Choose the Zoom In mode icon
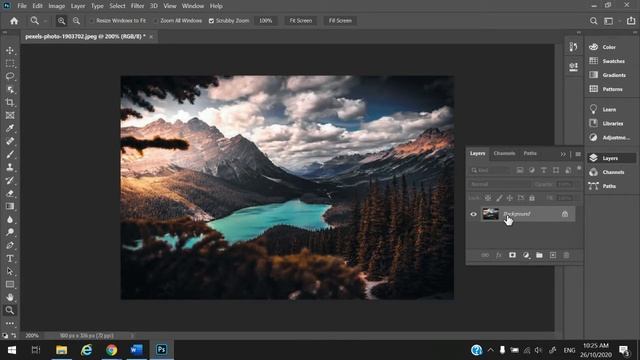Image resolution: width=640 pixels, height=360 pixels. pos(61,21)
